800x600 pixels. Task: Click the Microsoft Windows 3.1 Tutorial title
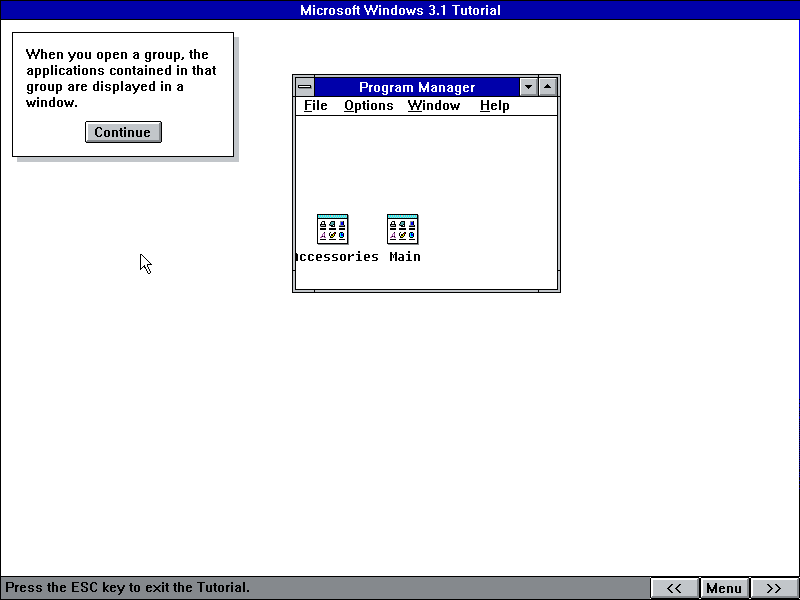[400, 10]
